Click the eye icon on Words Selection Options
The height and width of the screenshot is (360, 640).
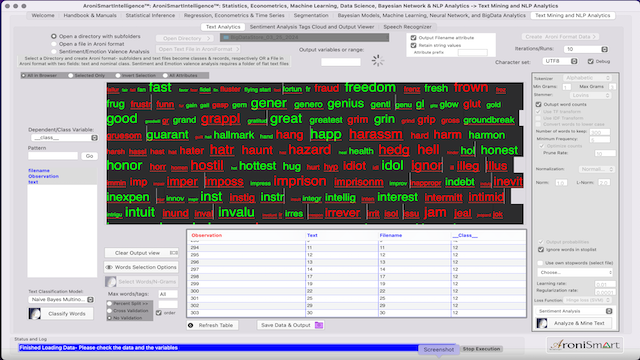coord(109,267)
